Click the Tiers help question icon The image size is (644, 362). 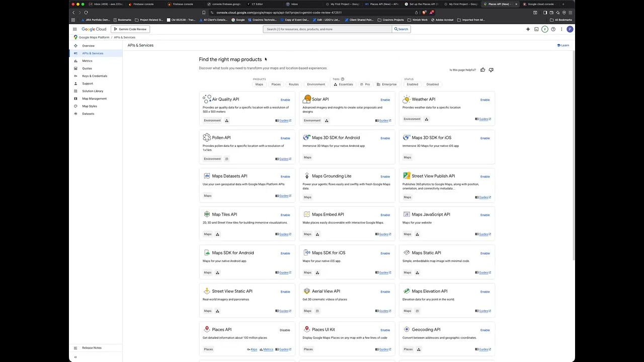[343, 79]
